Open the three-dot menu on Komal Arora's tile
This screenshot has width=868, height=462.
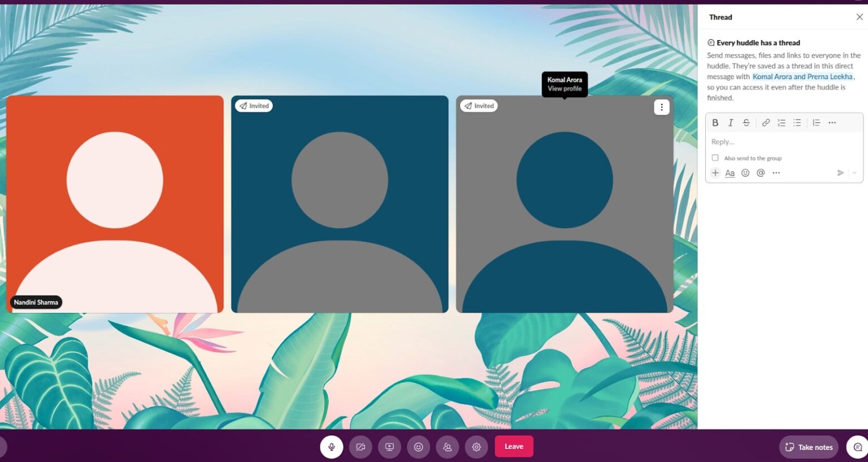(662, 107)
